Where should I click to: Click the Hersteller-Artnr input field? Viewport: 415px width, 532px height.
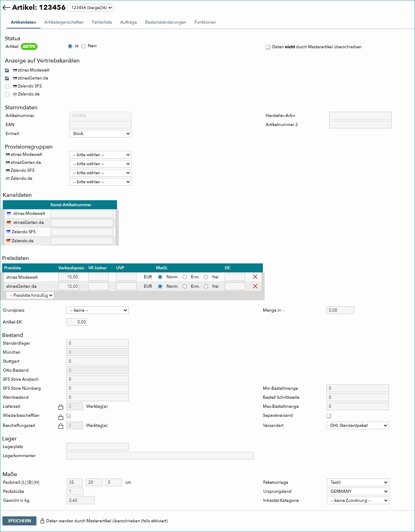point(360,116)
